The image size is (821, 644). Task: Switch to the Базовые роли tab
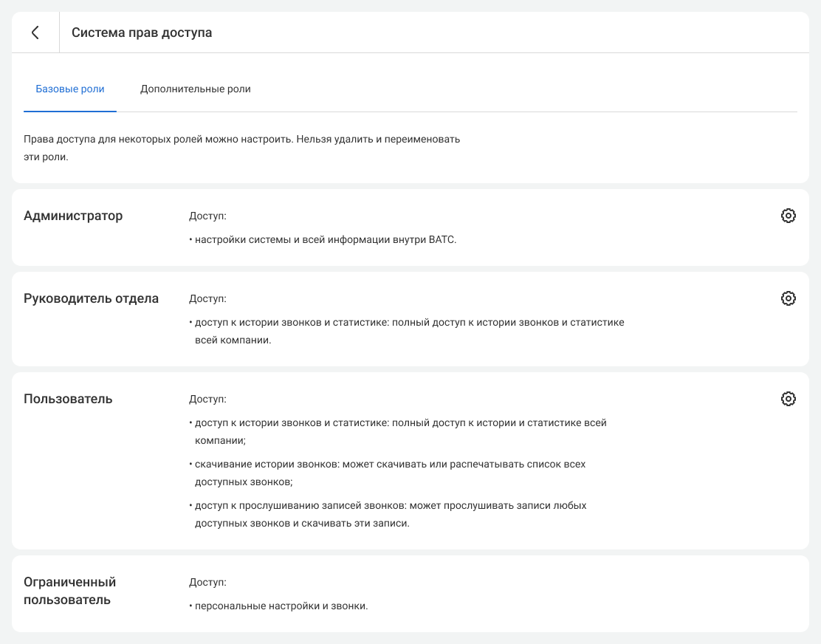pyautogui.click(x=70, y=89)
